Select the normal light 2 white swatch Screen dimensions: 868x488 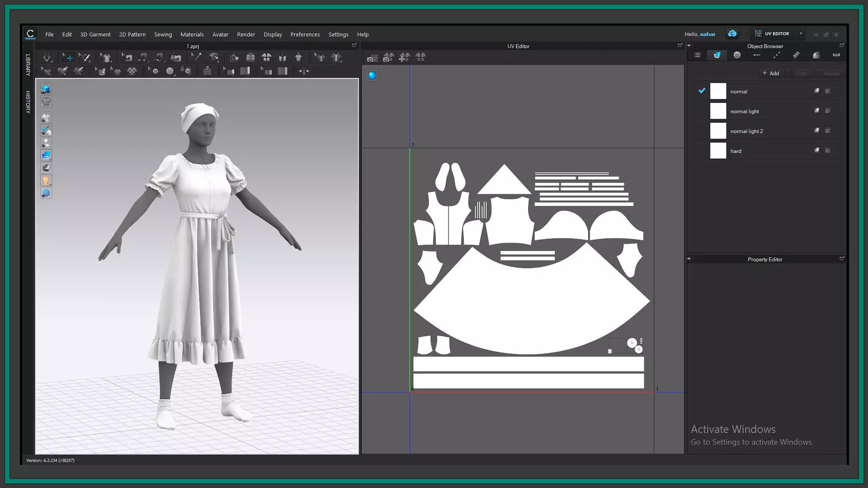pos(718,131)
